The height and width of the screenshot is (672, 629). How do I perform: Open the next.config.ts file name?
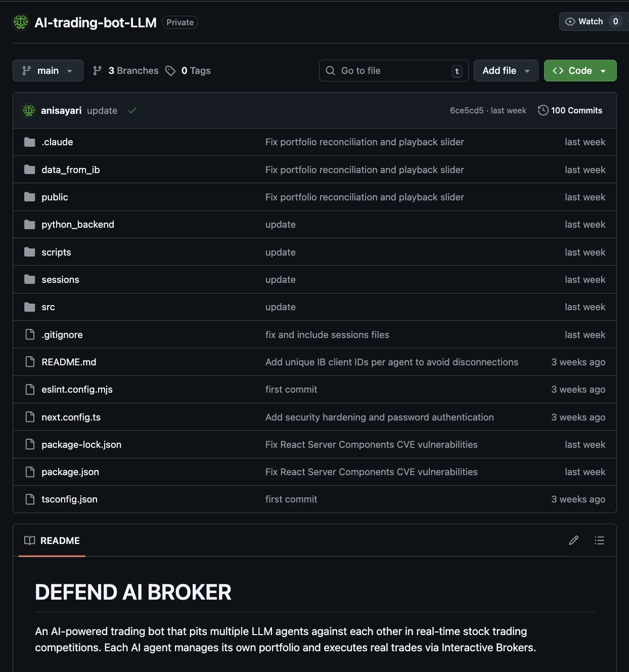coord(71,417)
